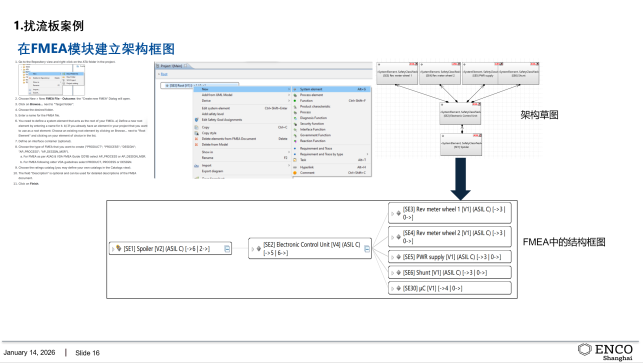Click the label 架构草图
643x363 pixels.
[539, 115]
